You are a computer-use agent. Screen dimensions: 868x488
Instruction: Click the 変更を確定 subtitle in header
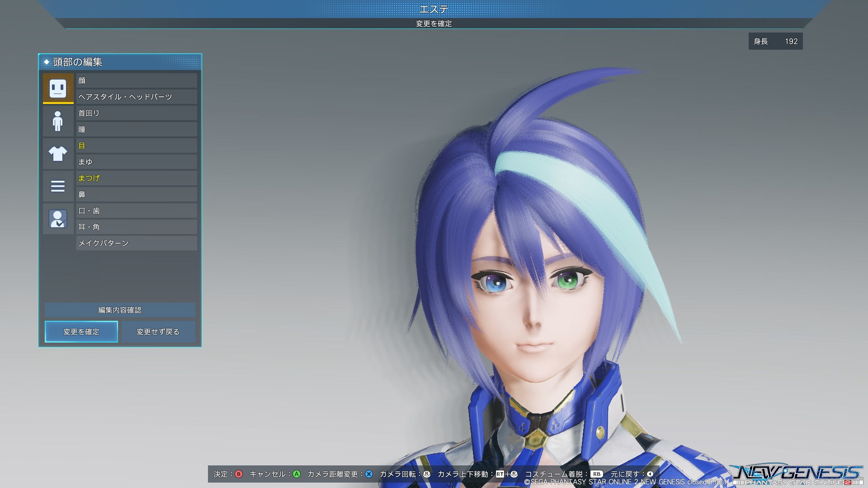434,23
